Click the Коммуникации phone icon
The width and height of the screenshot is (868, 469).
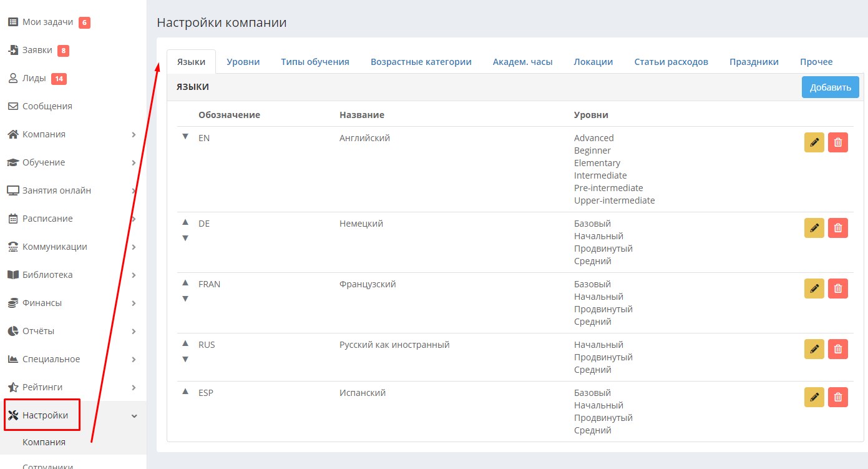12,247
